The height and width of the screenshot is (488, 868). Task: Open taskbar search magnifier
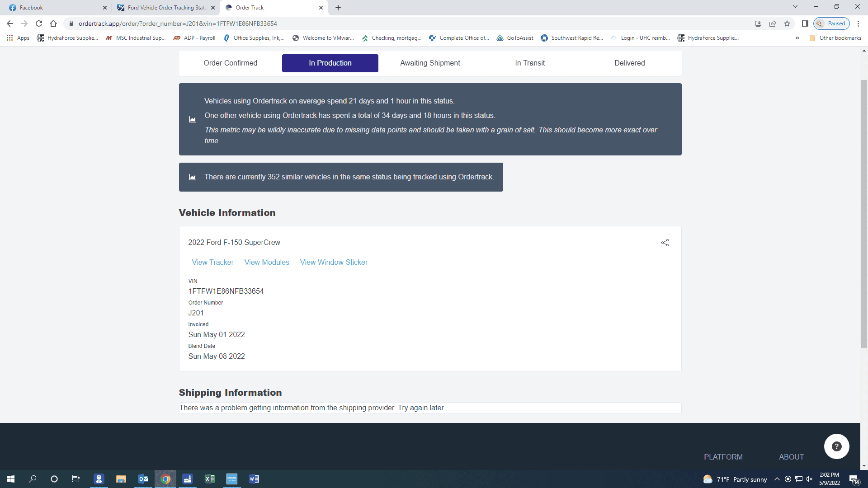(33, 479)
